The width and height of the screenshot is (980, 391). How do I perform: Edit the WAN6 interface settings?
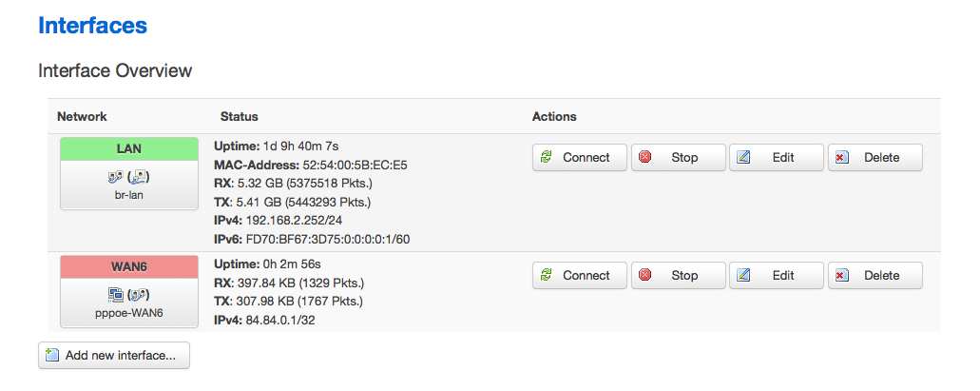[x=777, y=275]
